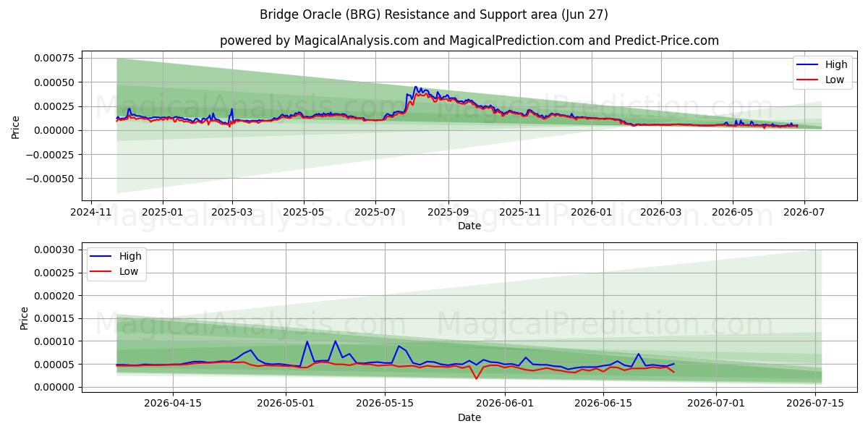
Task: Click the bottom chart x-axis label '2026-06-15'
Action: 603,404
